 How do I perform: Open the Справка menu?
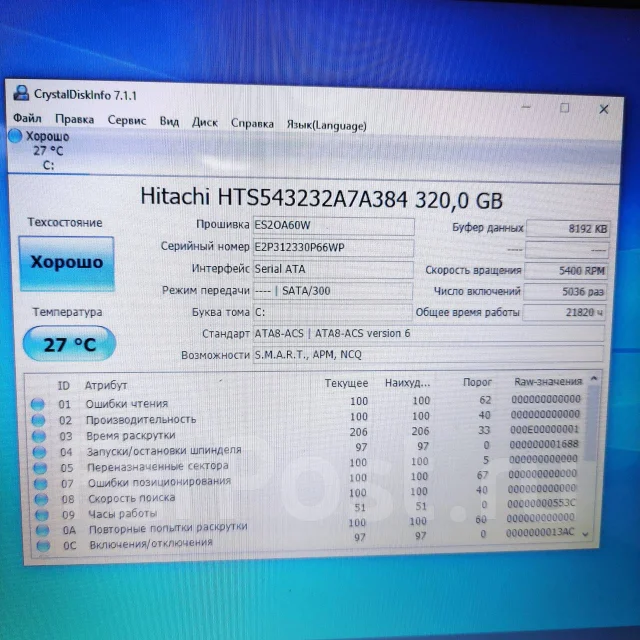pos(252,124)
